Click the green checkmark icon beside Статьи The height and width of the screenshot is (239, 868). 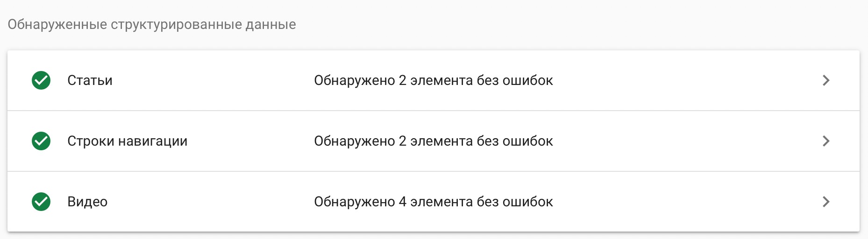pos(41,80)
